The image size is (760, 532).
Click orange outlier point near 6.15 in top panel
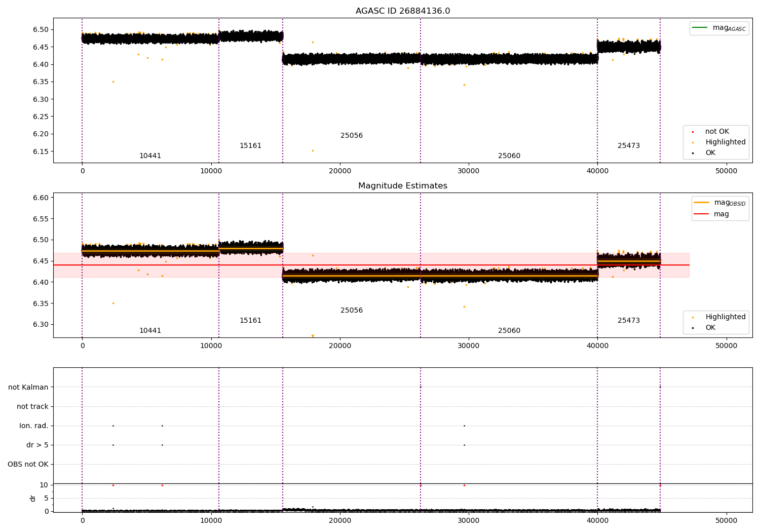(x=313, y=150)
